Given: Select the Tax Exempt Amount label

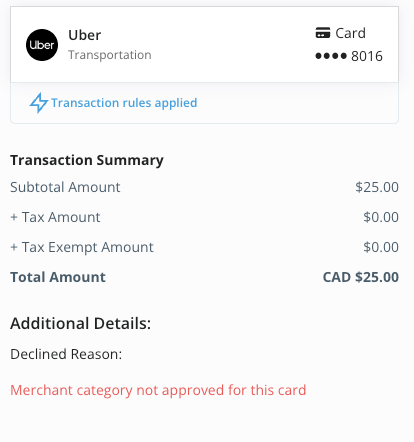Looking at the screenshot, I should tap(82, 247).
